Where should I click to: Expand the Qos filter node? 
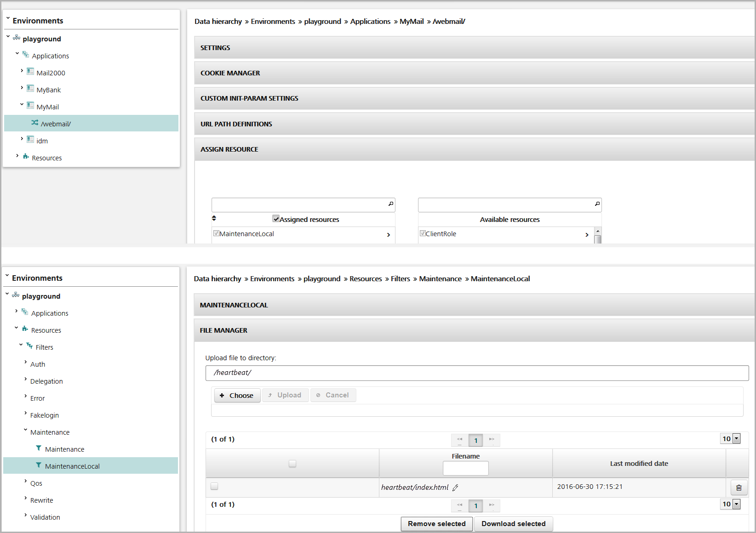coord(25,481)
